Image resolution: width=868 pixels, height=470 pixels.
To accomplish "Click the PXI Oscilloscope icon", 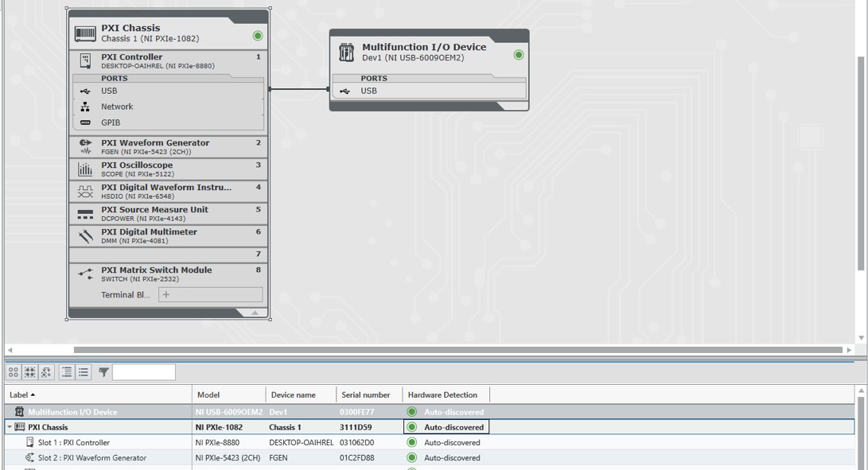I will [85, 169].
